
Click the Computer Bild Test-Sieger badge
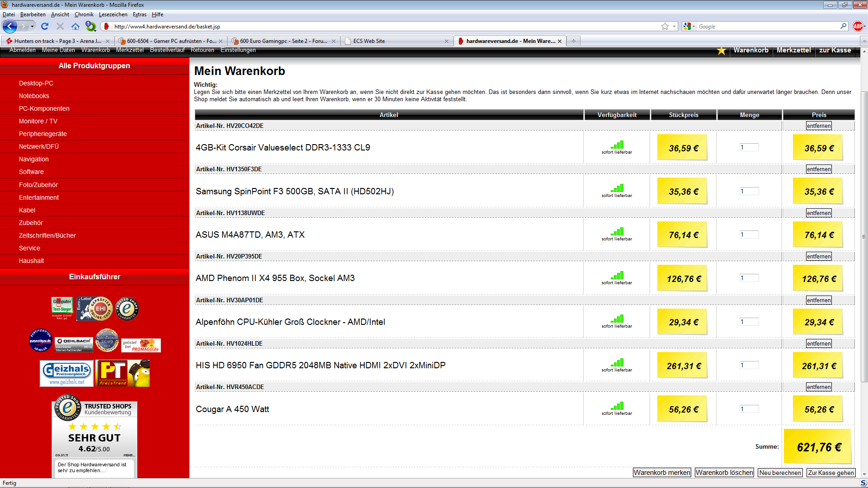pos(62,308)
